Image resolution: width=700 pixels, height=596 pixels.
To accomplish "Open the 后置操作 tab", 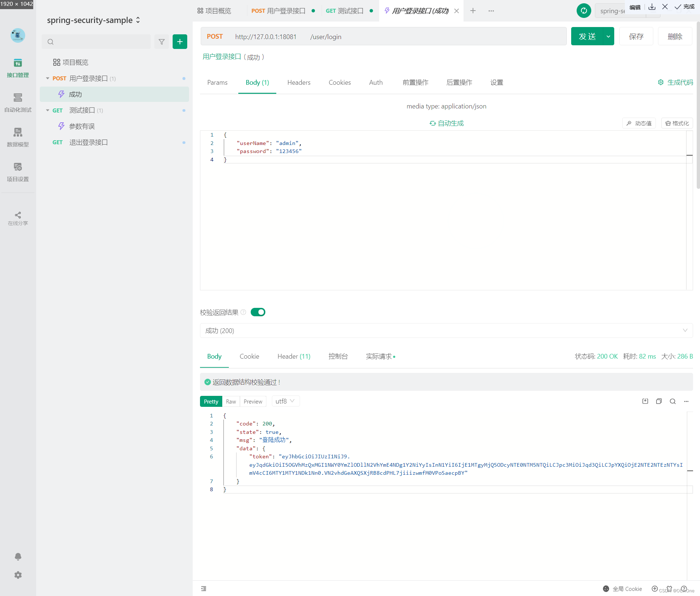I will [x=459, y=83].
